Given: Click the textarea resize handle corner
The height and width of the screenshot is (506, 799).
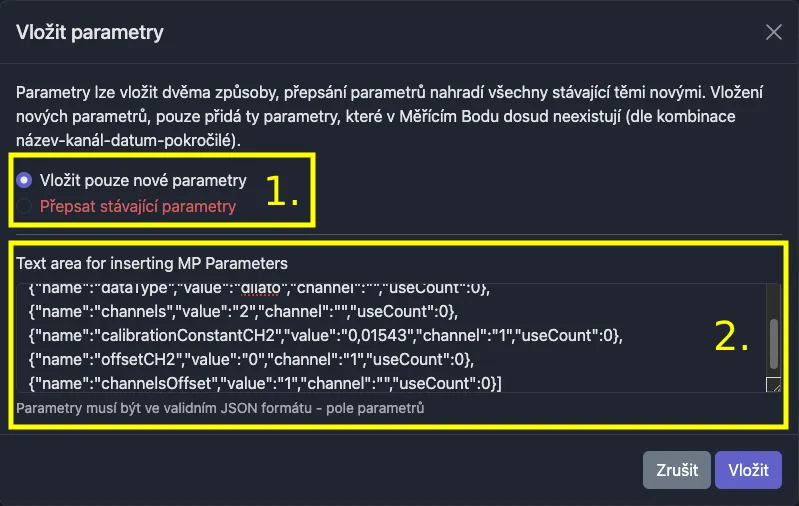Looking at the screenshot, I should (x=773, y=385).
